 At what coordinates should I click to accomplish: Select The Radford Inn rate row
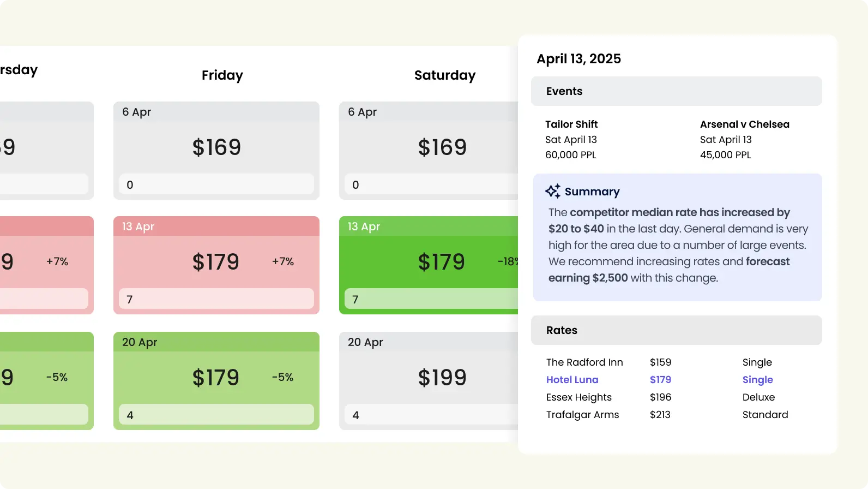tap(584, 362)
